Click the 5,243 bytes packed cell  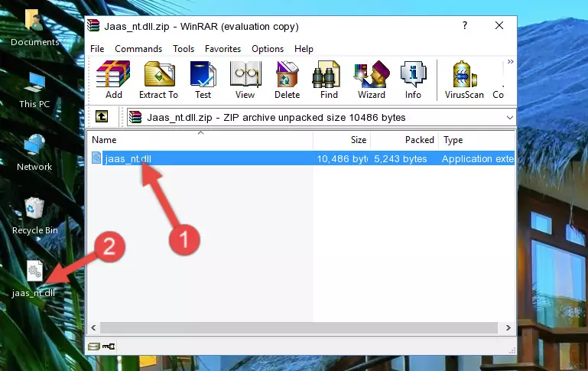pyautogui.click(x=401, y=158)
